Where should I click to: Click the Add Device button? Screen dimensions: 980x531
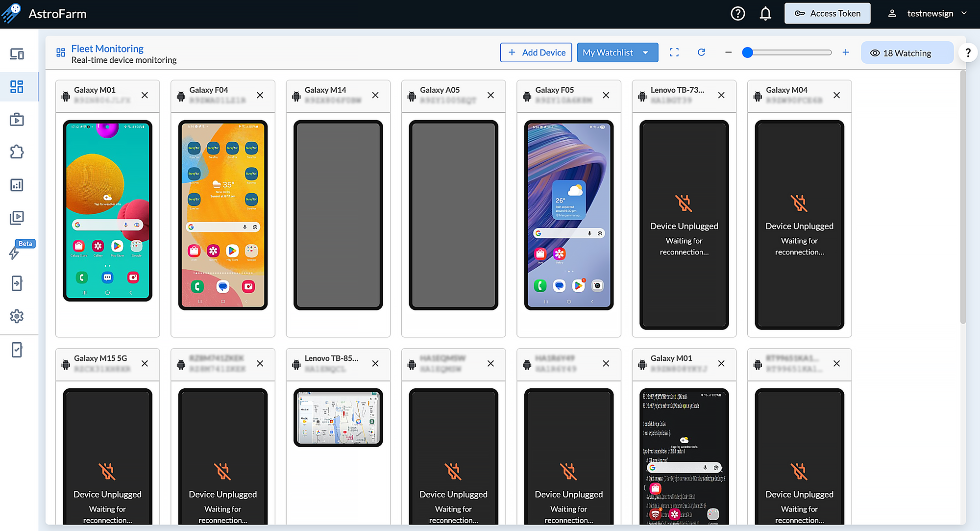(536, 52)
